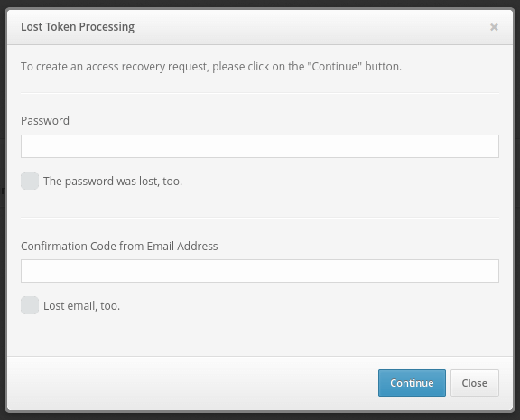Select the text box for the email confirmation code
The height and width of the screenshot is (420, 520).
(x=260, y=271)
